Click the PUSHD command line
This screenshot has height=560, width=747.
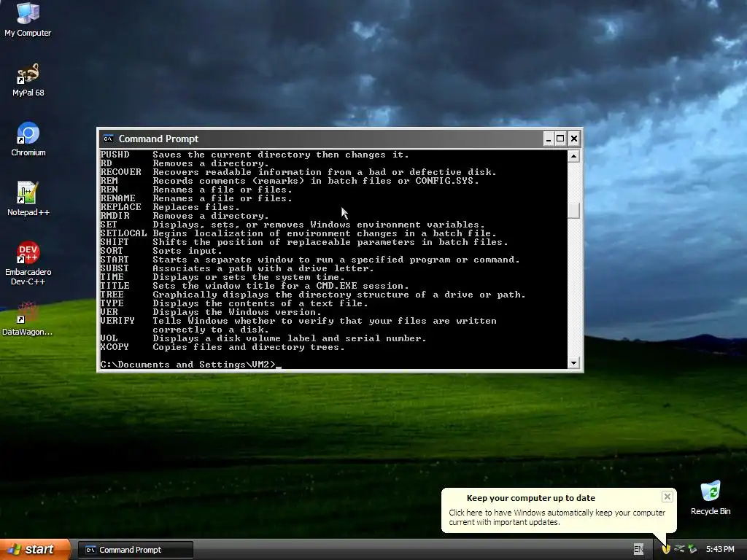pyautogui.click(x=255, y=155)
